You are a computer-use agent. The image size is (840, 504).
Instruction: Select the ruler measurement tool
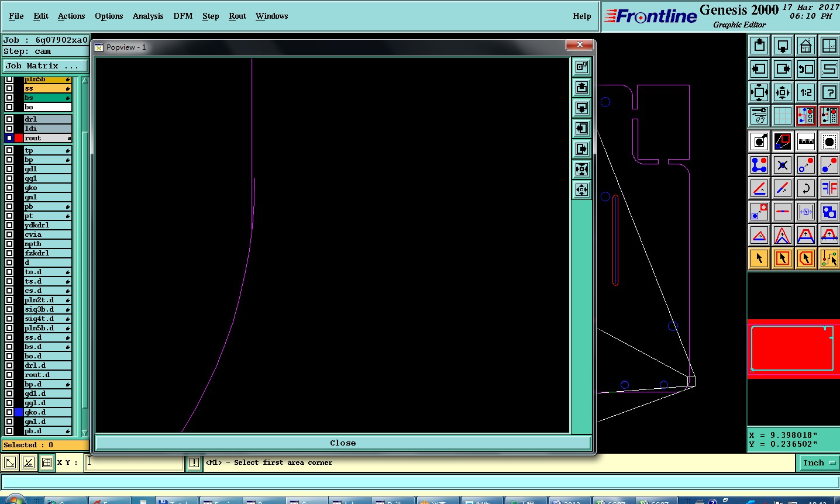[x=806, y=141]
